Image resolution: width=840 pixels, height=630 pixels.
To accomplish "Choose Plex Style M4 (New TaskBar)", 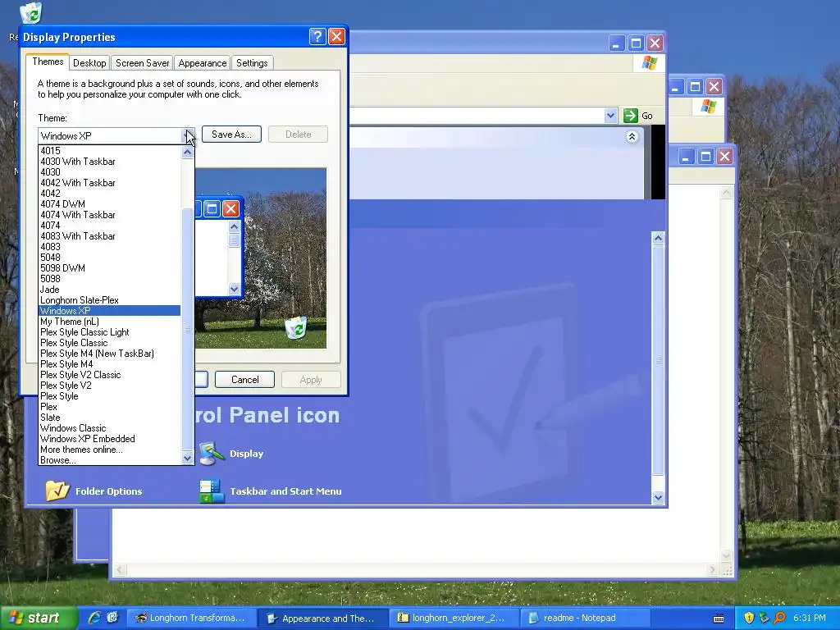I will (110, 354).
